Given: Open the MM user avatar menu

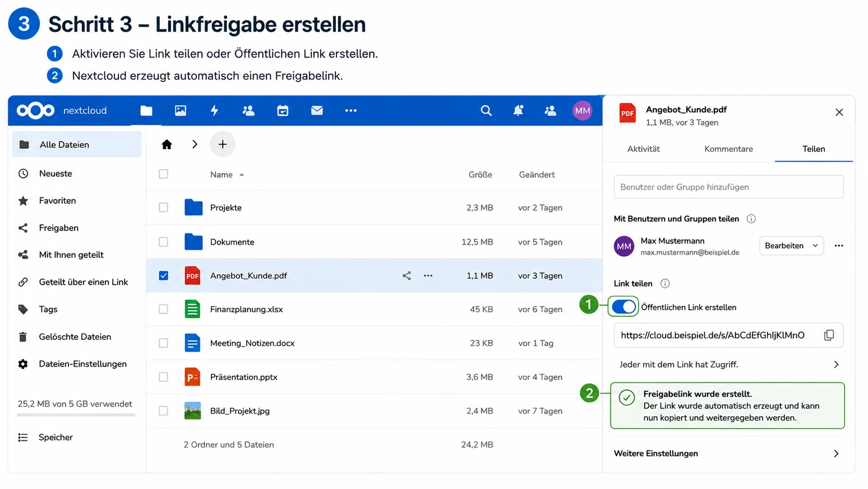Looking at the screenshot, I should point(582,110).
